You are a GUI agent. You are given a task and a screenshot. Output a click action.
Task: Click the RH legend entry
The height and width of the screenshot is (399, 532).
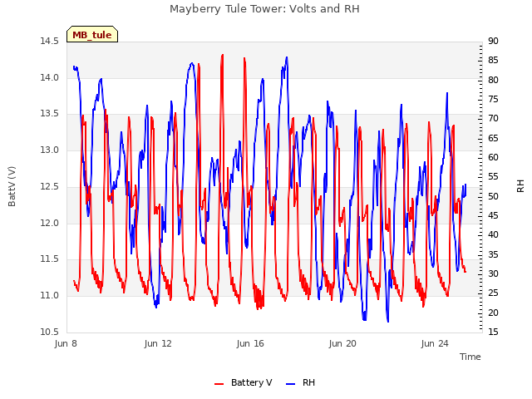tap(301, 382)
